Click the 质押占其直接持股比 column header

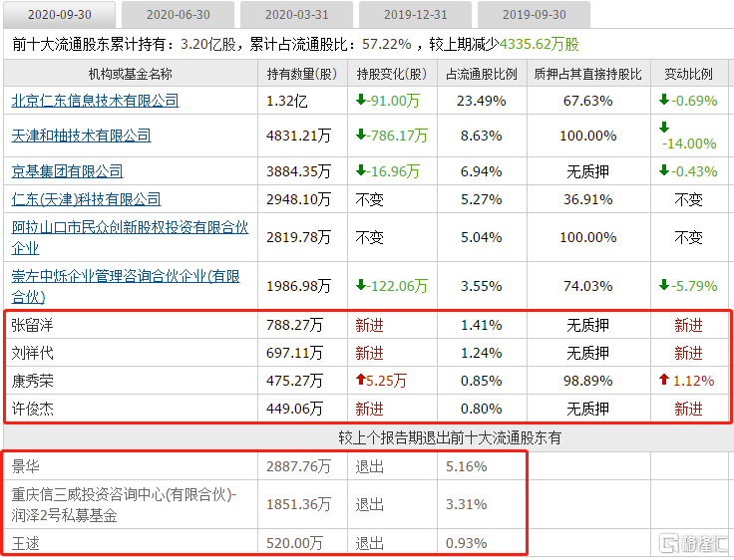(588, 74)
